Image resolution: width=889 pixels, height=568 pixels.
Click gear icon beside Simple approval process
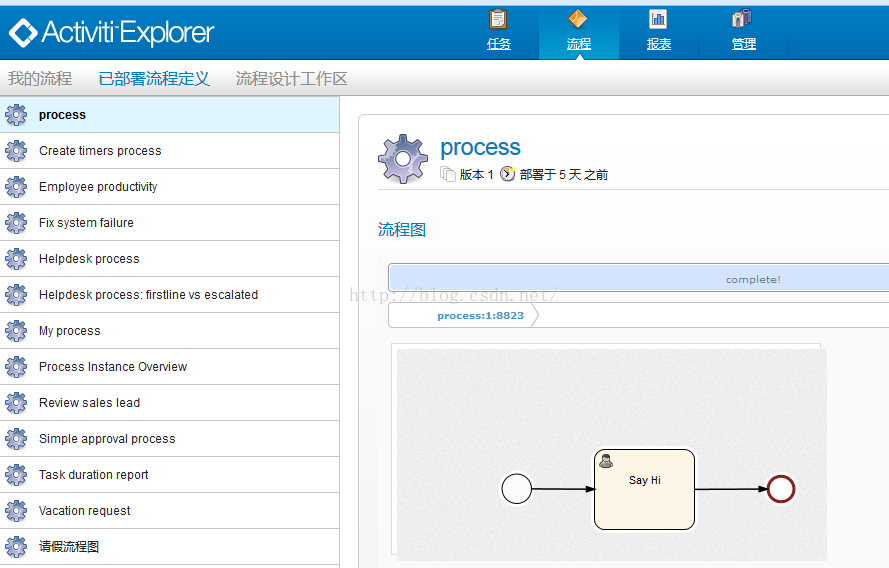(16, 439)
